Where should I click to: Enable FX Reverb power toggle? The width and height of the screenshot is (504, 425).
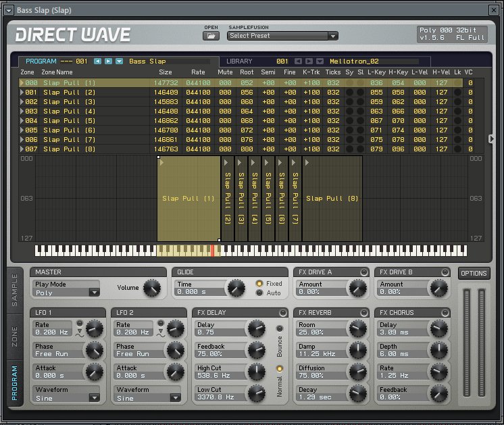364,313
